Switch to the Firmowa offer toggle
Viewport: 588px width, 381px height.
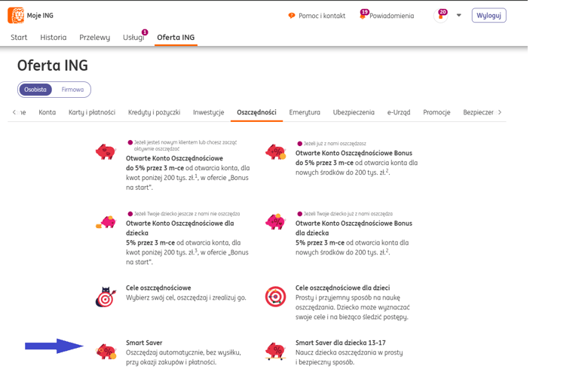(x=72, y=90)
